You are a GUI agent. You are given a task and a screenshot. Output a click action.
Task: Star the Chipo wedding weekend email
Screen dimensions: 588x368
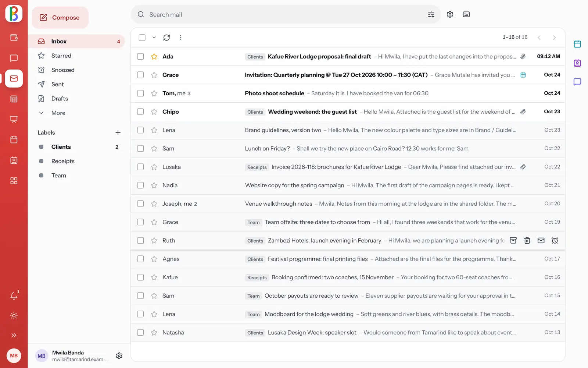coord(154,112)
